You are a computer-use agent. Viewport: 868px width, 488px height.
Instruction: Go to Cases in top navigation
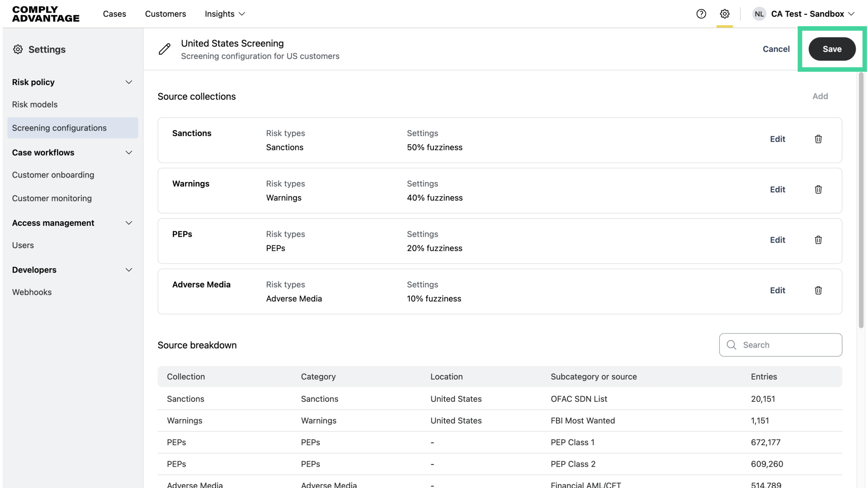pyautogui.click(x=114, y=14)
